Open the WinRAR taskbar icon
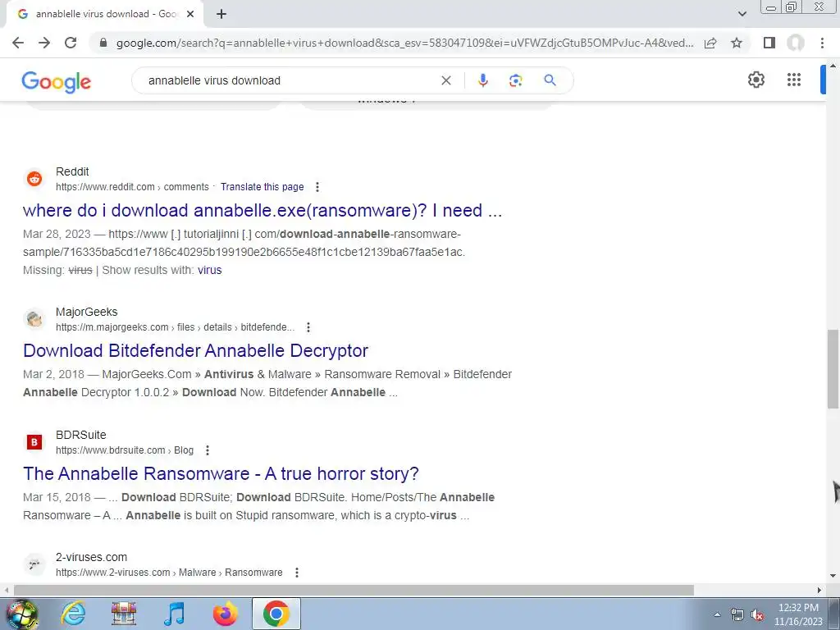Screen dimensions: 840x630 (124, 614)
